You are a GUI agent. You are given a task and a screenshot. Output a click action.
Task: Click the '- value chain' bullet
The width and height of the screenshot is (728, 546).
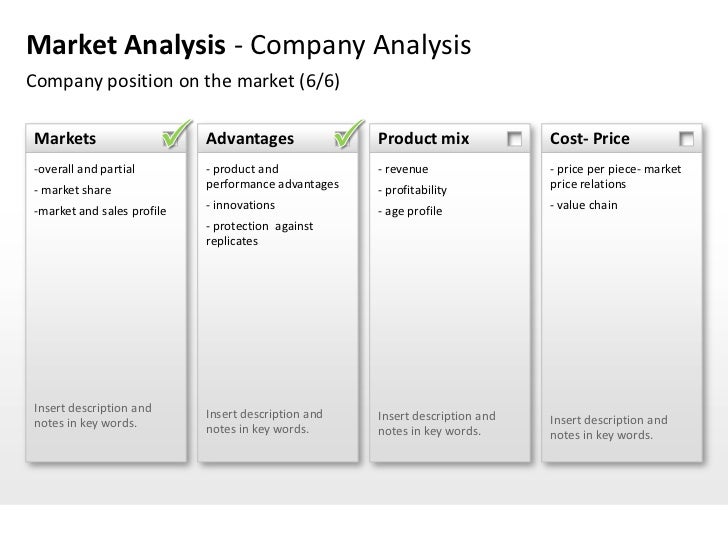click(584, 205)
